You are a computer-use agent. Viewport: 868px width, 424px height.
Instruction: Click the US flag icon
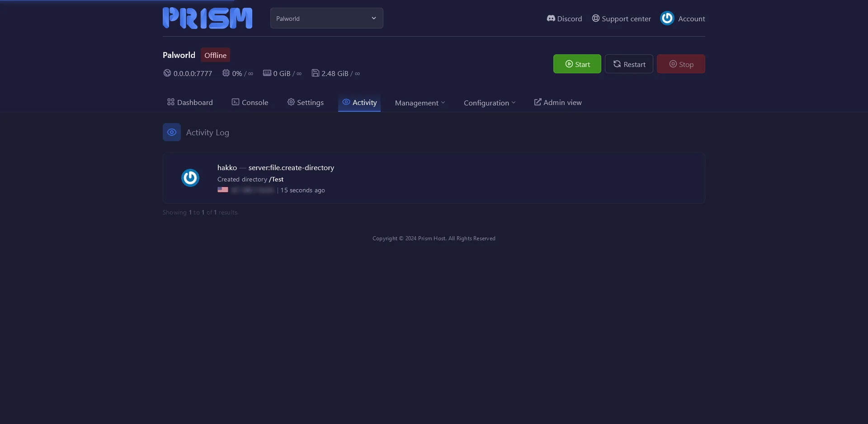[223, 190]
